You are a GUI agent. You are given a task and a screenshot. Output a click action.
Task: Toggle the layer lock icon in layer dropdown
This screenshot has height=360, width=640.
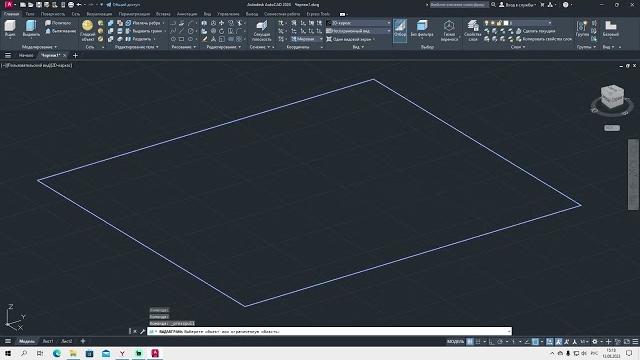pos(499,23)
